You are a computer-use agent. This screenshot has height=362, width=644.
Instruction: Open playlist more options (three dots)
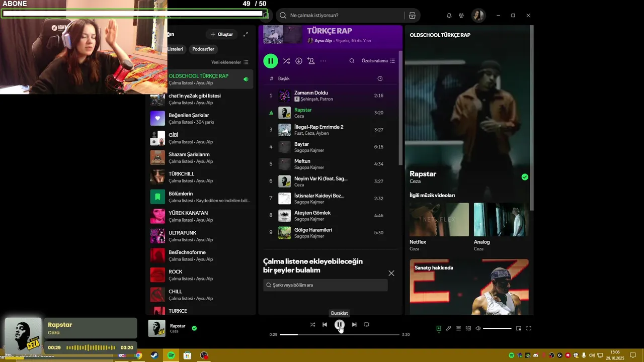coord(324,61)
